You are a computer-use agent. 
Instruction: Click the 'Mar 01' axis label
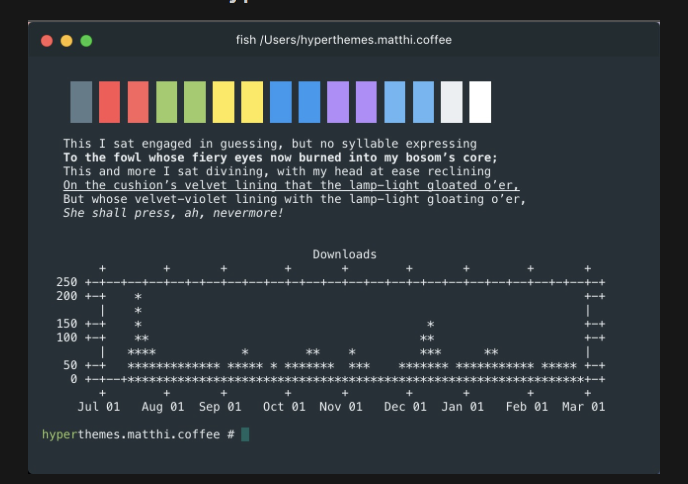(x=584, y=407)
